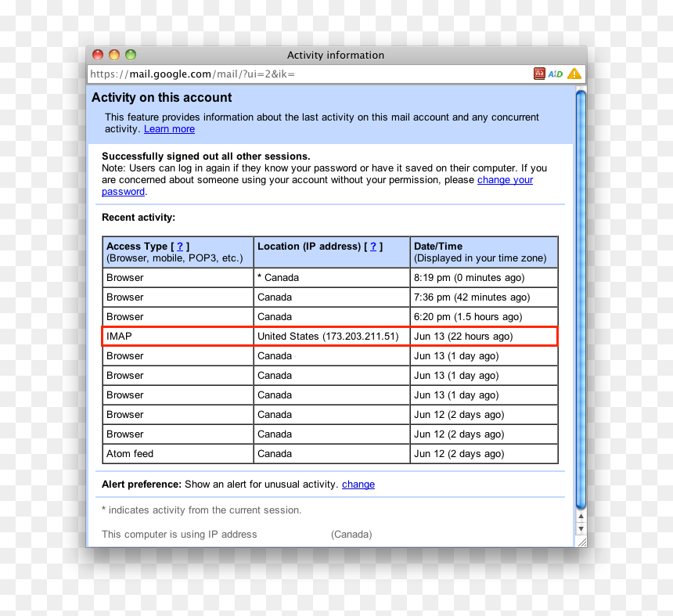The image size is (673, 616).
Task: Click '7:36 pm (42 minutes ago)' cell
Action: [484, 297]
